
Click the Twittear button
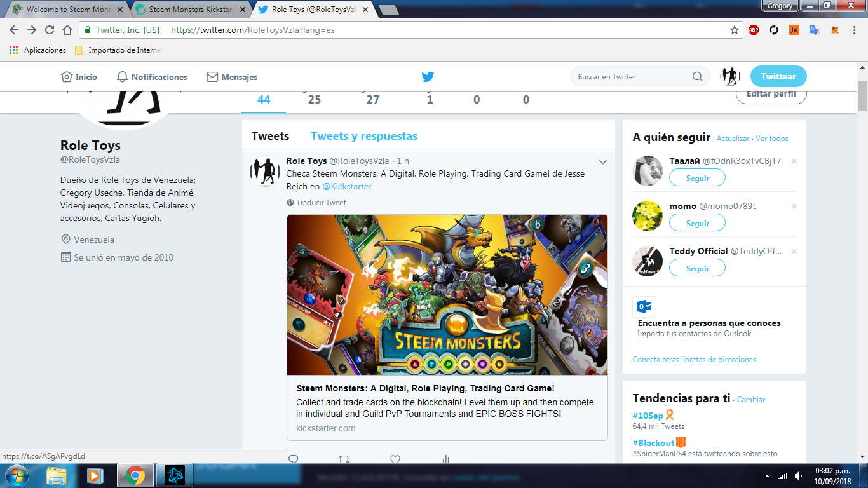pos(778,76)
